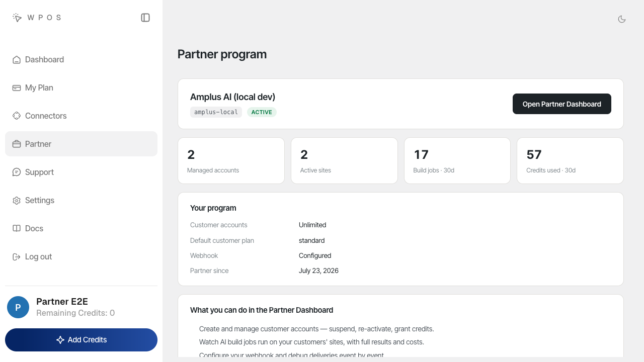Viewport: 644px width, 362px height.
Task: Click the Default customer plan label
Action: pyautogui.click(x=222, y=240)
